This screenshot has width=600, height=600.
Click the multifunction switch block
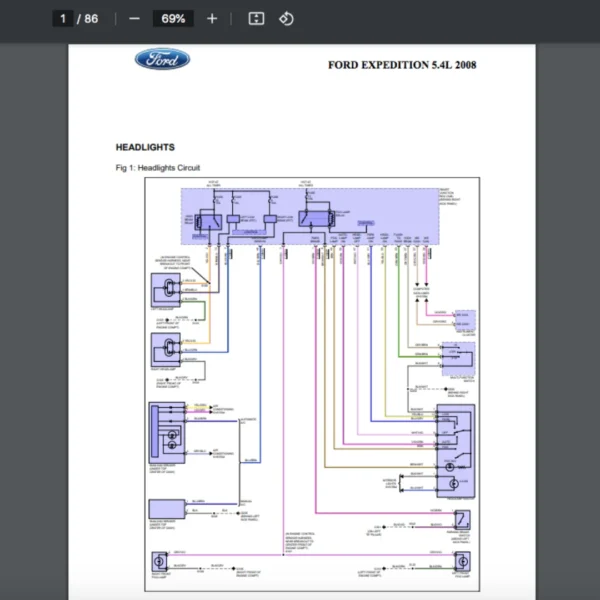pyautogui.click(x=458, y=359)
